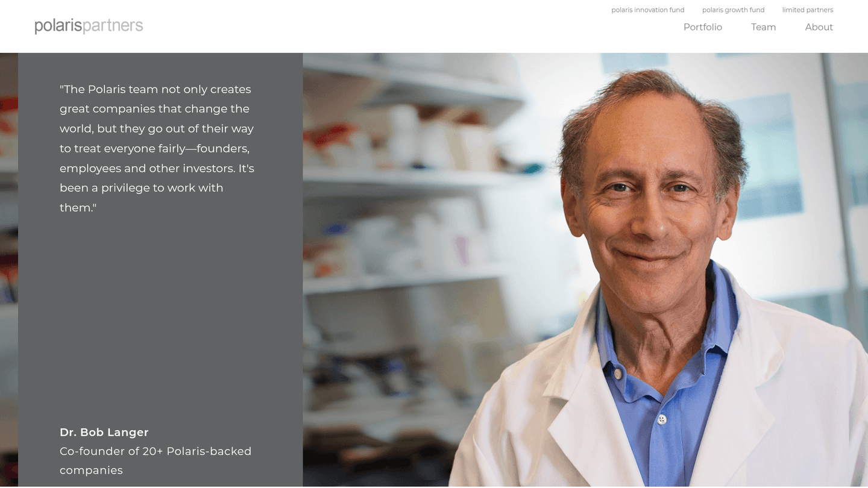868x488 pixels.
Task: Select About in the navigation bar
Action: point(819,27)
